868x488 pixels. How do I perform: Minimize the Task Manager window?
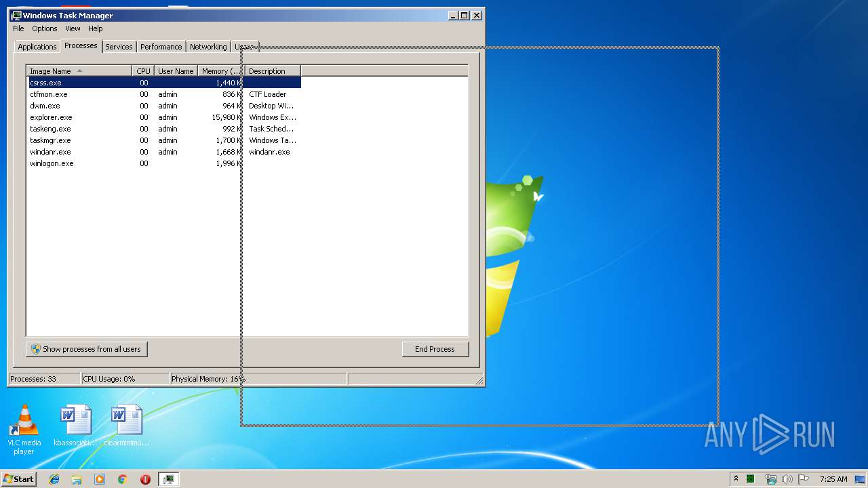(x=452, y=15)
